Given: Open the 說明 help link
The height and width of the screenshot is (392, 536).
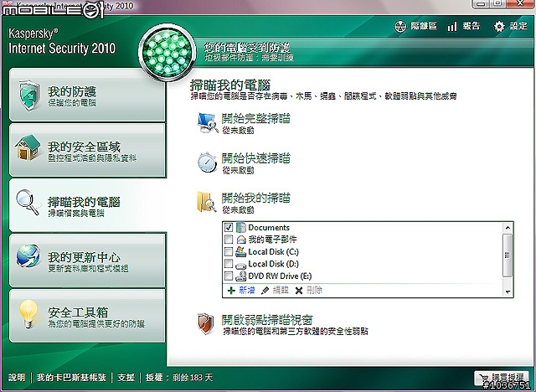Looking at the screenshot, I should click(17, 377).
